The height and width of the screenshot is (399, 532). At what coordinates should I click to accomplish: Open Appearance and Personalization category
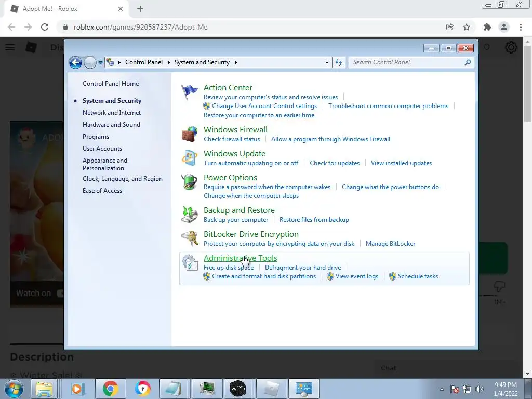(x=105, y=164)
